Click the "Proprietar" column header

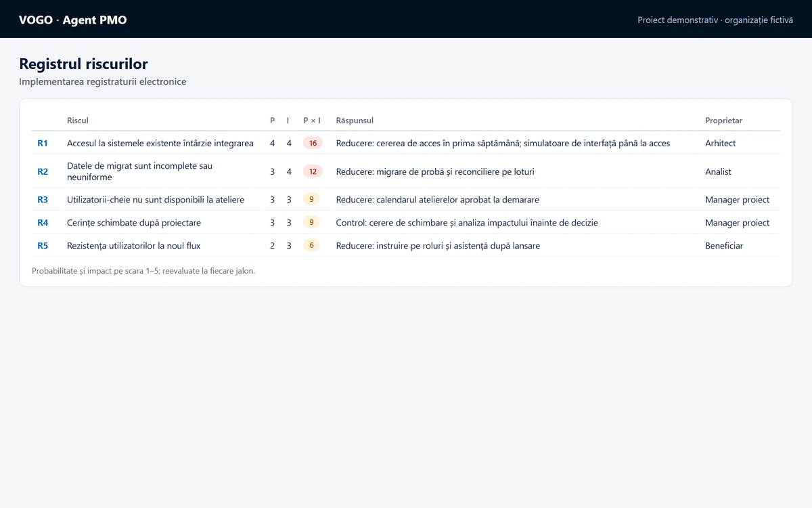pos(723,121)
